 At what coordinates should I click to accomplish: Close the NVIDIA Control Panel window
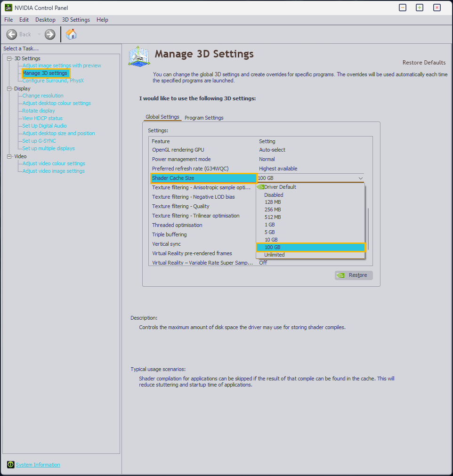(437, 8)
